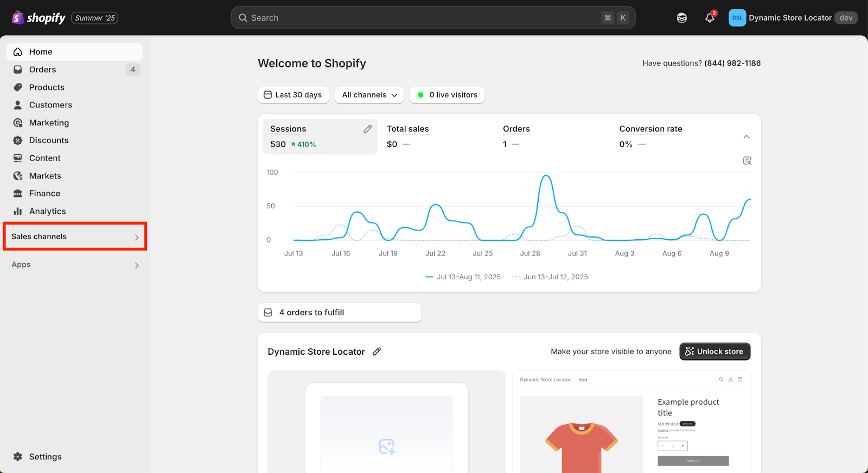View 0 live visitors
Image resolution: width=868 pixels, height=473 pixels.
(447, 95)
